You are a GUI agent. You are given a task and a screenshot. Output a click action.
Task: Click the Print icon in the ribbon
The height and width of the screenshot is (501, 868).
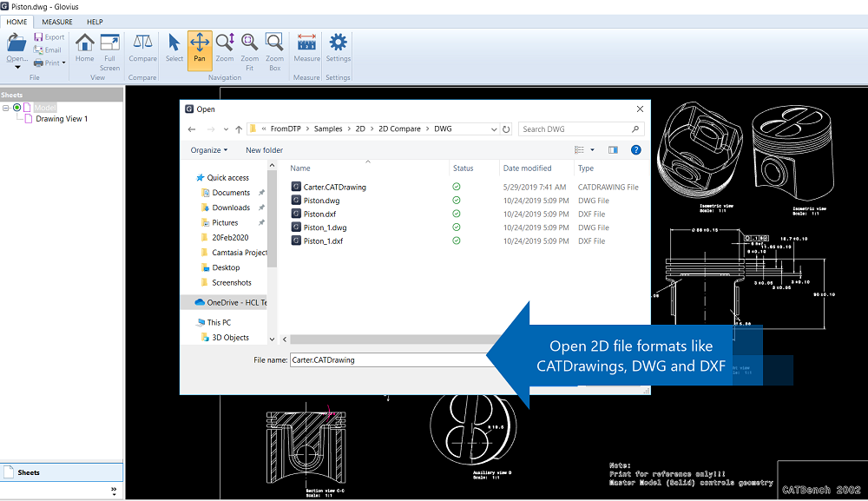(x=38, y=63)
